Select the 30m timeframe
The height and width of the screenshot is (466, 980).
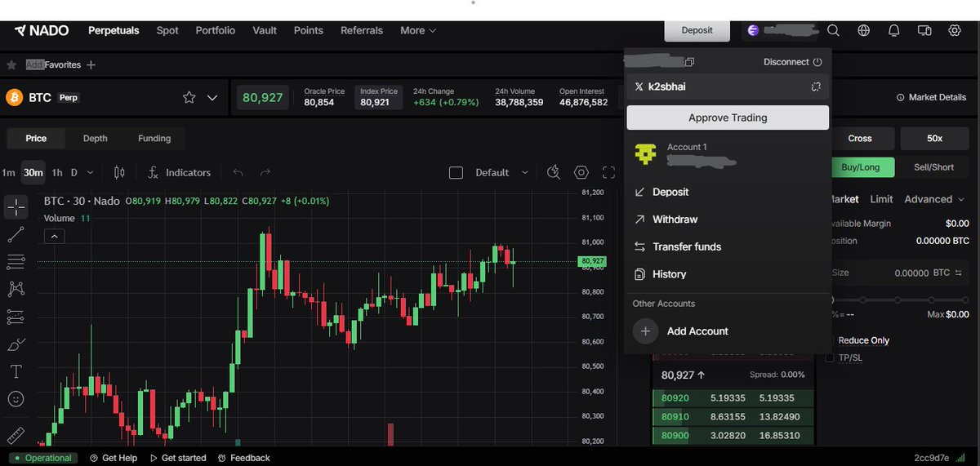point(33,172)
